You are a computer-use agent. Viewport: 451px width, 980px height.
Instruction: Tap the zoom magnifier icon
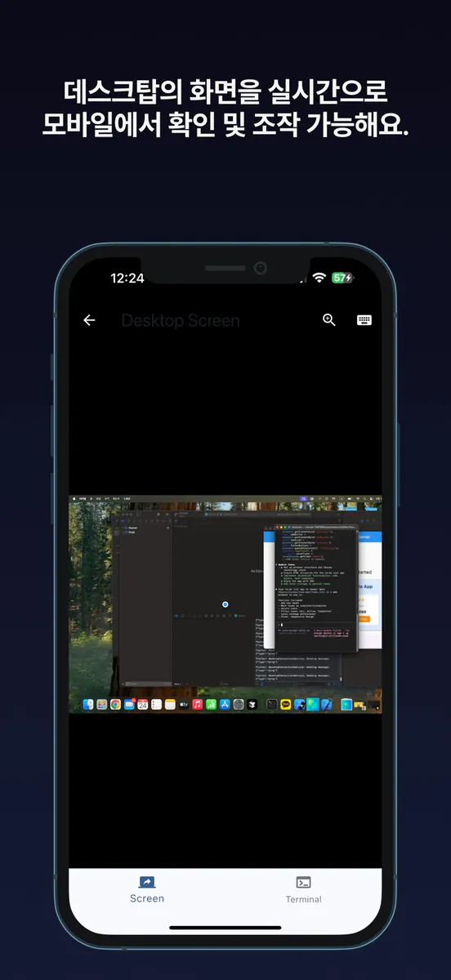[329, 320]
